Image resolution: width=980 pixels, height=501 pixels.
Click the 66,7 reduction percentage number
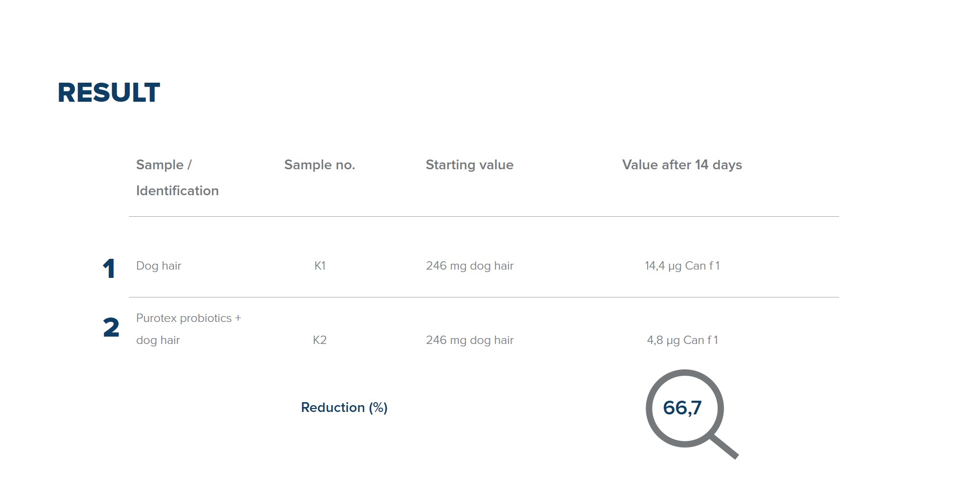[x=682, y=408]
